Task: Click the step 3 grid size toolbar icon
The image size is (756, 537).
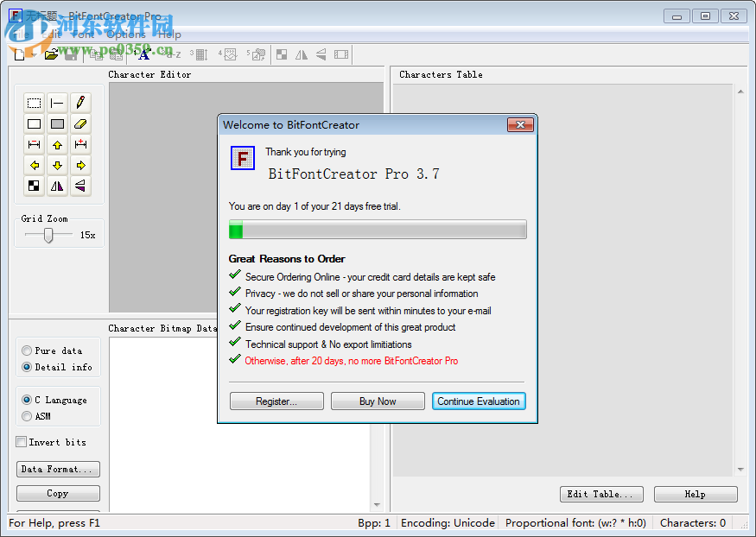Action: pyautogui.click(x=199, y=54)
